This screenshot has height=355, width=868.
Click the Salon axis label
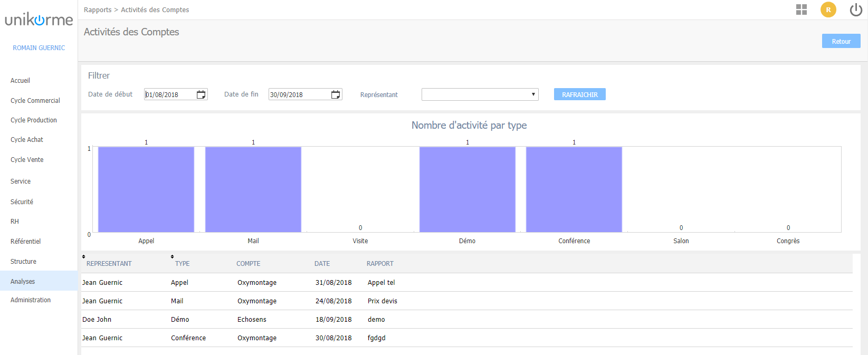[681, 241]
